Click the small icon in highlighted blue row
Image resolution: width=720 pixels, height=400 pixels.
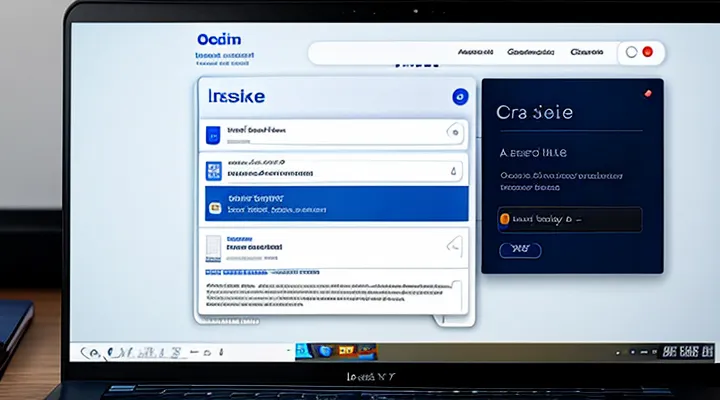[212, 206]
